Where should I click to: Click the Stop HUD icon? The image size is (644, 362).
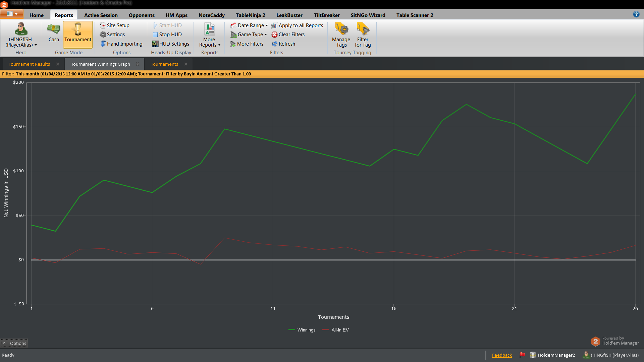(x=155, y=35)
